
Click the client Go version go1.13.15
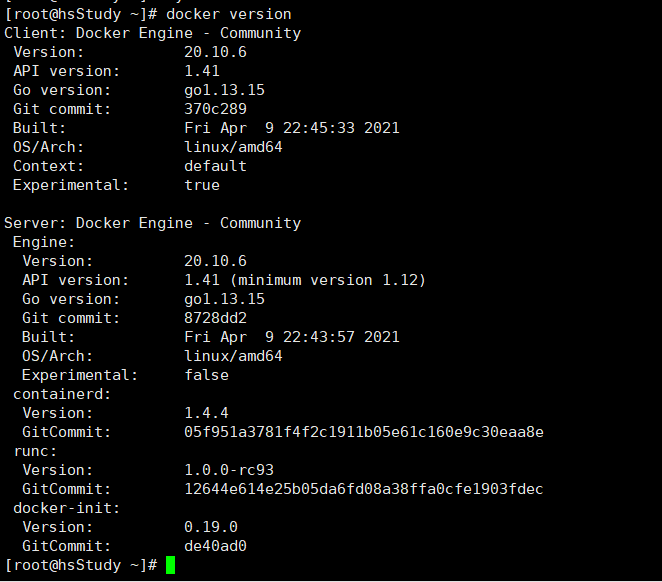pyautogui.click(x=224, y=90)
